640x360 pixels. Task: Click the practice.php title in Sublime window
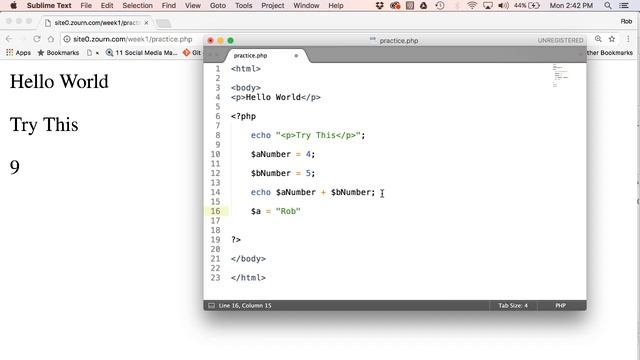(398, 40)
